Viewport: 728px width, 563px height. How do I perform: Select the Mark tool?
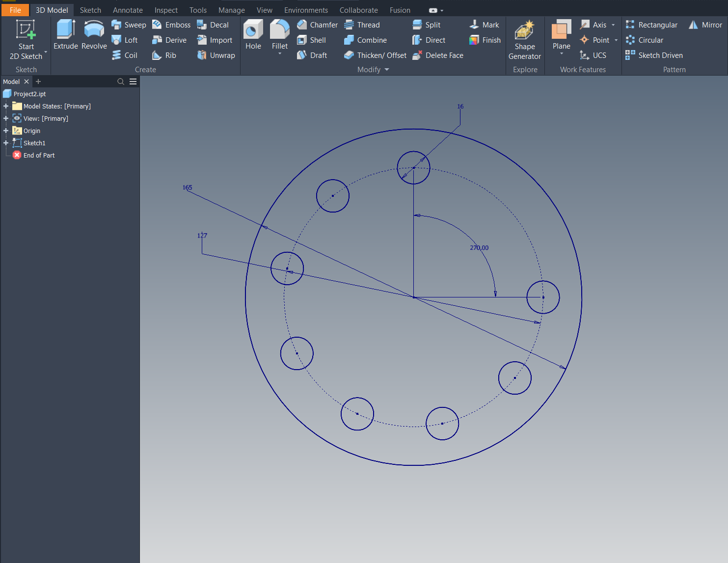tap(484, 25)
